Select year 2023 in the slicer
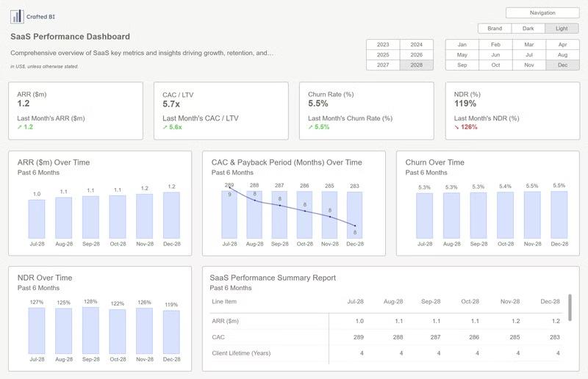Image resolution: width=588 pixels, height=379 pixels. tap(383, 45)
